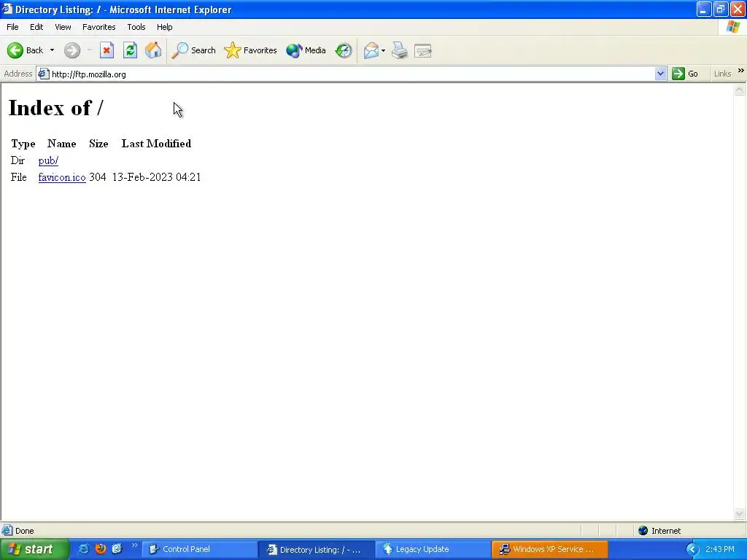747x560 pixels.
Task: Click the Edit page toolbar icon
Action: (x=423, y=50)
